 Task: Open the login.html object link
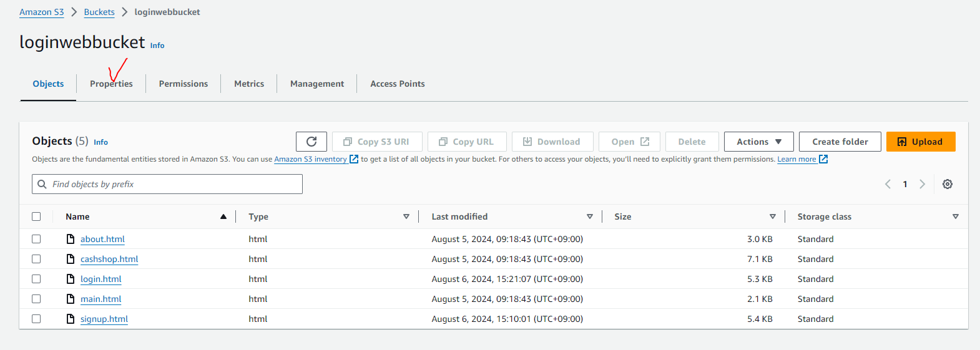coord(101,279)
